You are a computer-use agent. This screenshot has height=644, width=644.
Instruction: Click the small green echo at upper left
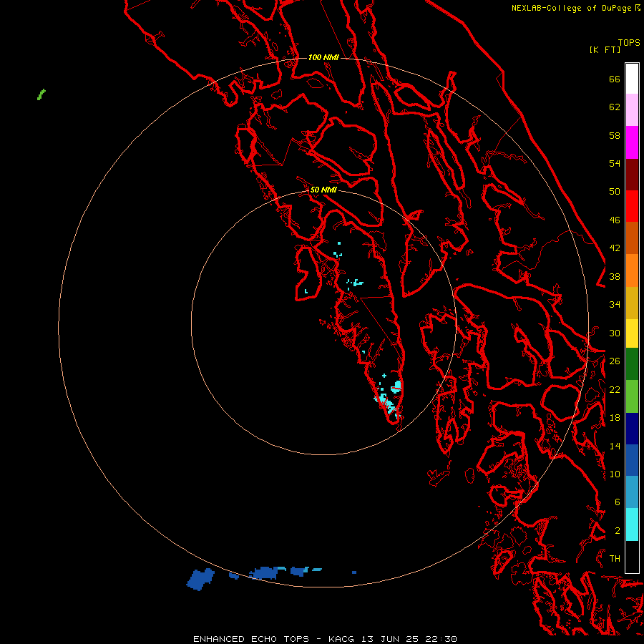click(x=41, y=94)
